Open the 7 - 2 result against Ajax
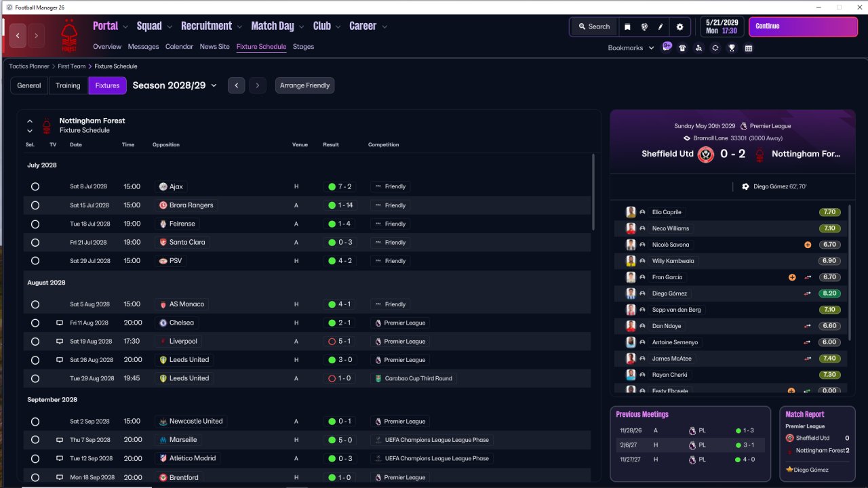Viewport: 868px width, 488px height. pyautogui.click(x=340, y=186)
